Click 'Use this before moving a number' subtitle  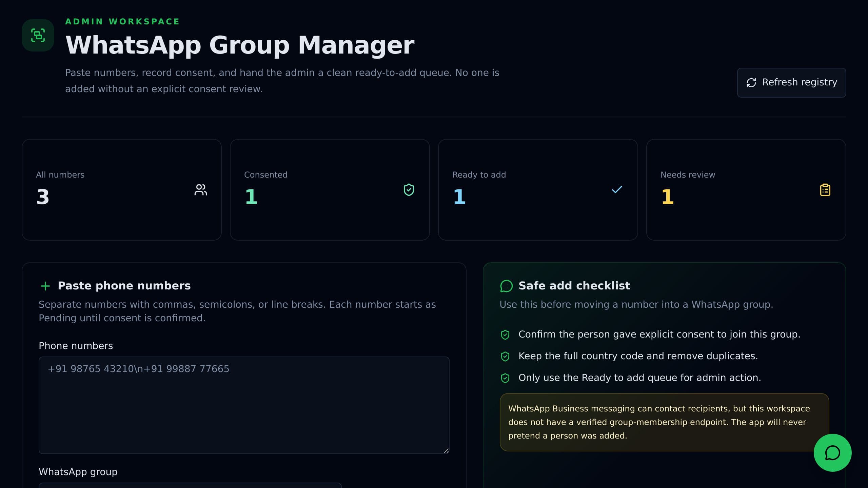tap(636, 305)
